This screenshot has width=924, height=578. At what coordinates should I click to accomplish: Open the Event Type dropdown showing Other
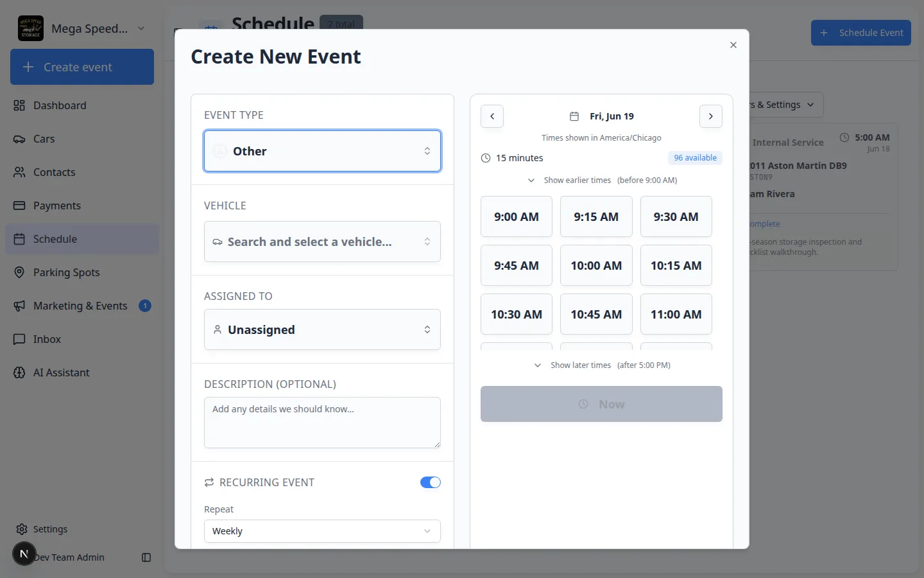(x=322, y=151)
